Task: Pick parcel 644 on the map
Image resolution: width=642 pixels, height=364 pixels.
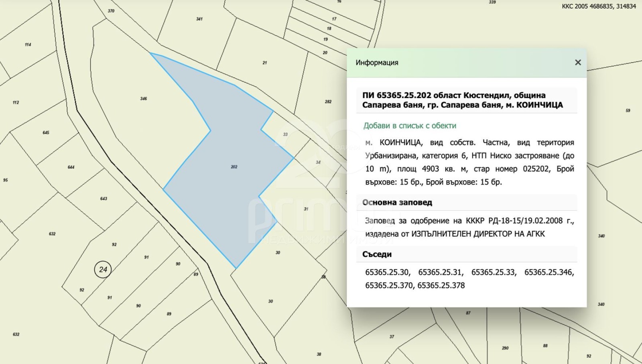Action: click(x=71, y=167)
